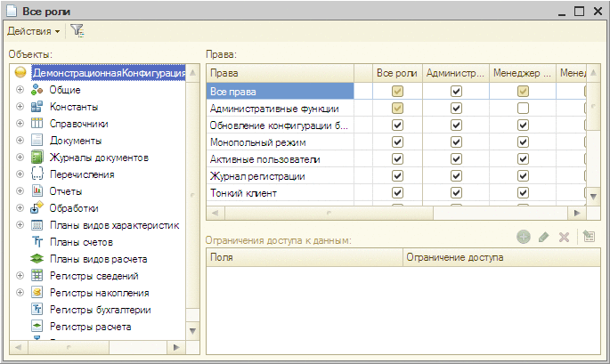This screenshot has width=610, height=364.
Task: Click the filter icon in the toolbar
Action: [x=77, y=31]
